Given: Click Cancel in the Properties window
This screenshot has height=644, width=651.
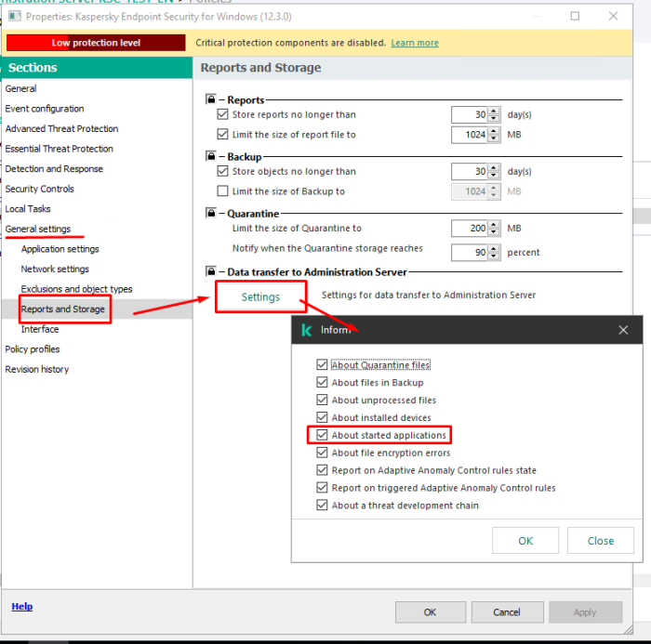Looking at the screenshot, I should 507,612.
